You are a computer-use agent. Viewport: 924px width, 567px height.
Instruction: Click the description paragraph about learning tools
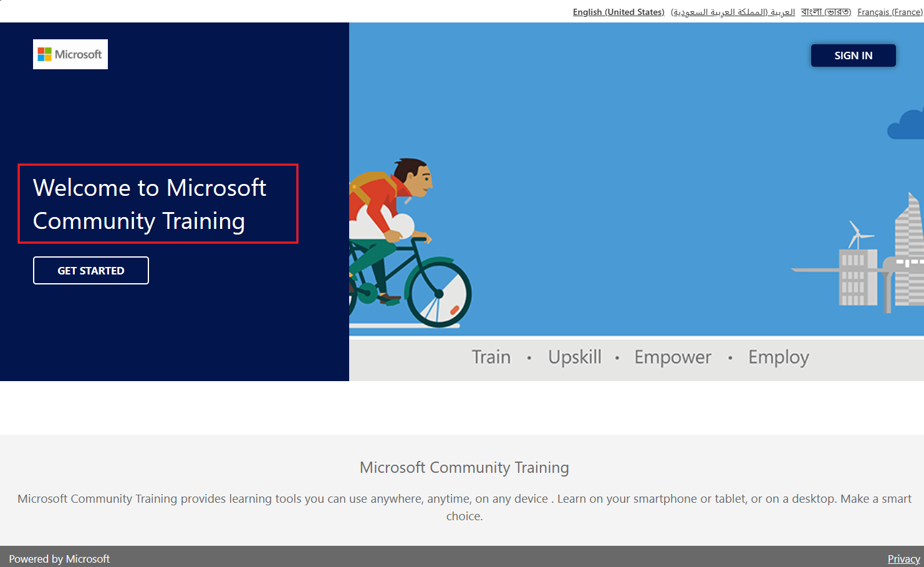click(464, 507)
